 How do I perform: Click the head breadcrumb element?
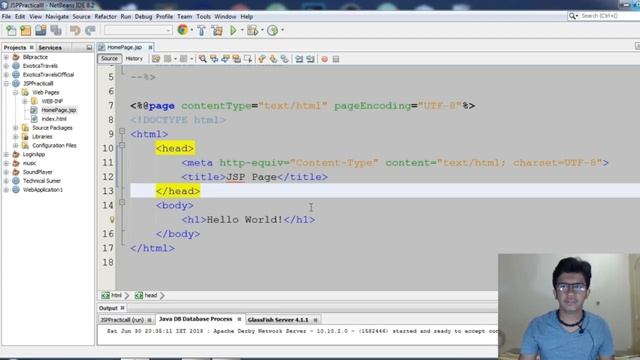tap(146, 296)
